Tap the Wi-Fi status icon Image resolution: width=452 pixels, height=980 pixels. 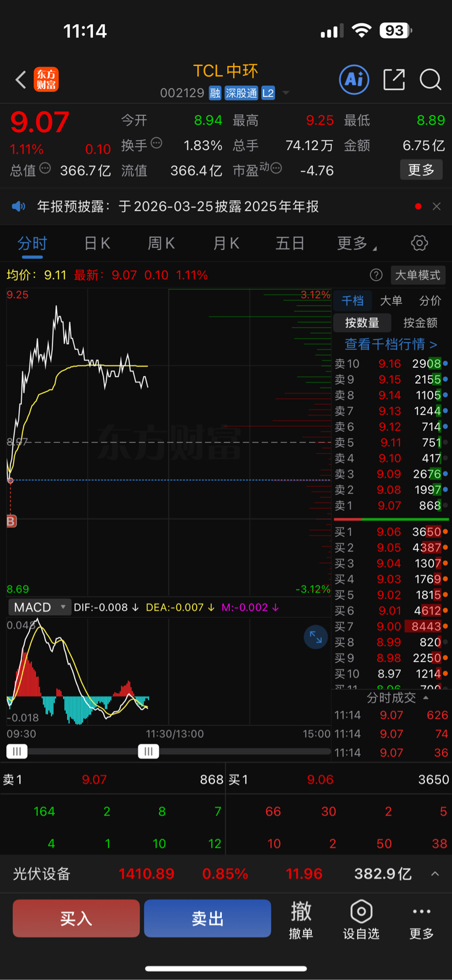(x=361, y=31)
